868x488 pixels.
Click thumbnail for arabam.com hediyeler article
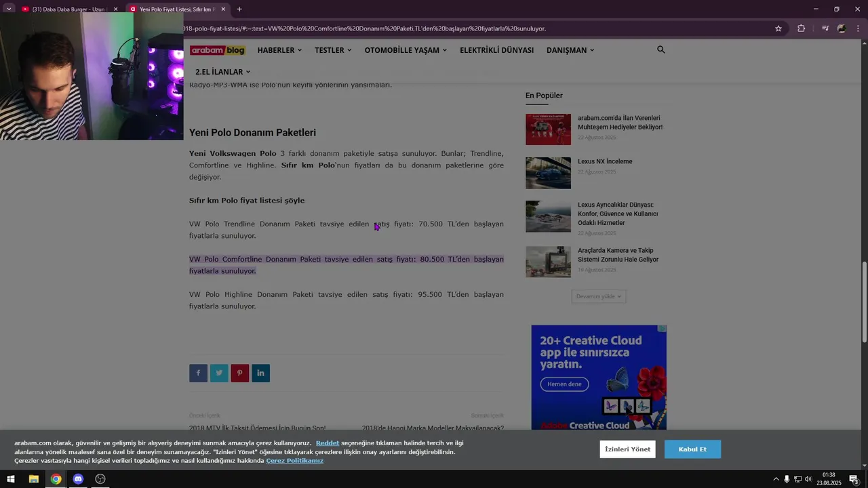[548, 129]
